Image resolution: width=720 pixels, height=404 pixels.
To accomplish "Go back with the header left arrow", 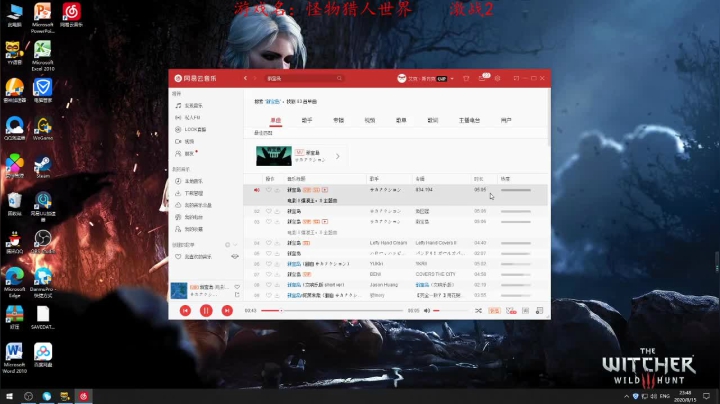I will 245,79.
